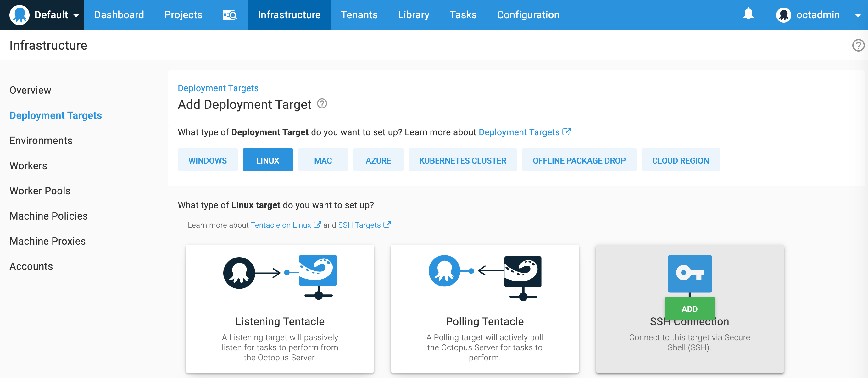Click the Polling Tentacle diagram image
Screen dimensions: 868x378
(485, 278)
